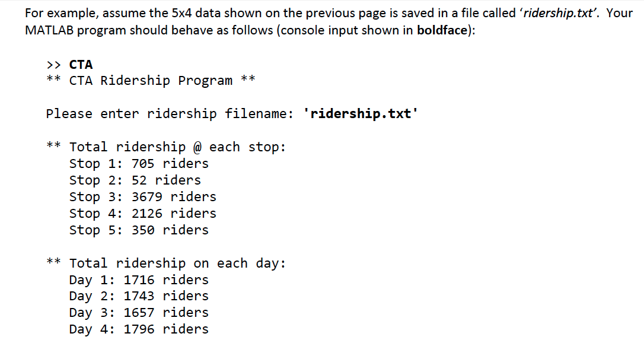Click the Total ridership @ each stop heading
This screenshot has width=644, height=343.
coord(166,147)
